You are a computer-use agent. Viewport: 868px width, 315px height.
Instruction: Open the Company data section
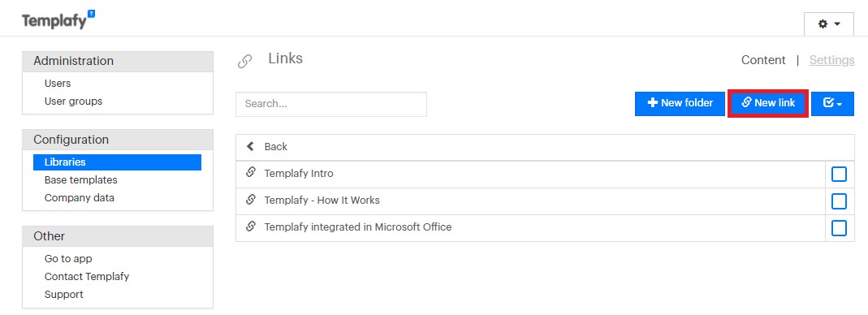tap(79, 197)
